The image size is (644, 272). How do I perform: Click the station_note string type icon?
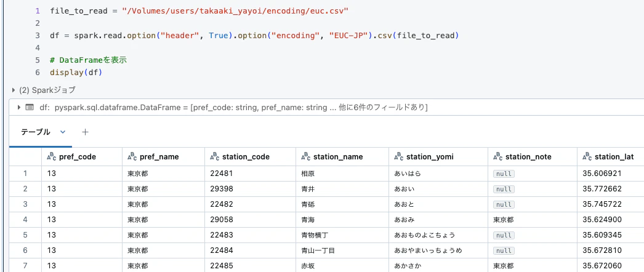[x=498, y=156]
